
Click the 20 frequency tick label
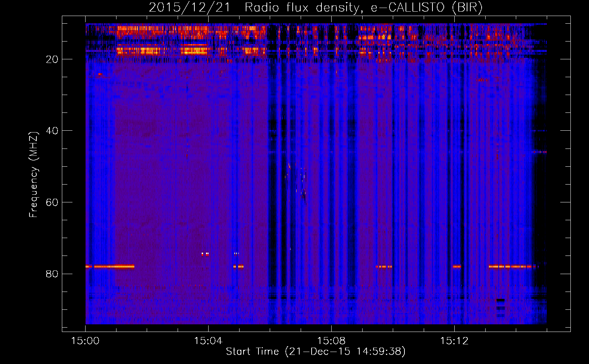(52, 59)
